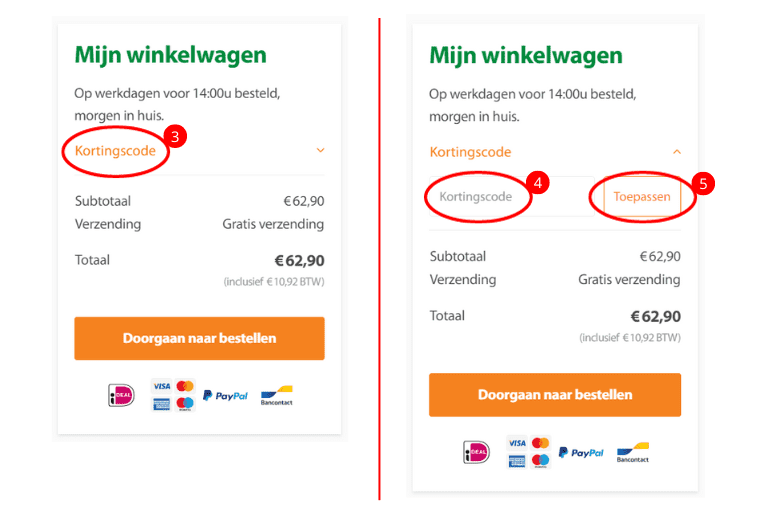Click the American Express logo in left cart
760x514 pixels.
(x=161, y=403)
